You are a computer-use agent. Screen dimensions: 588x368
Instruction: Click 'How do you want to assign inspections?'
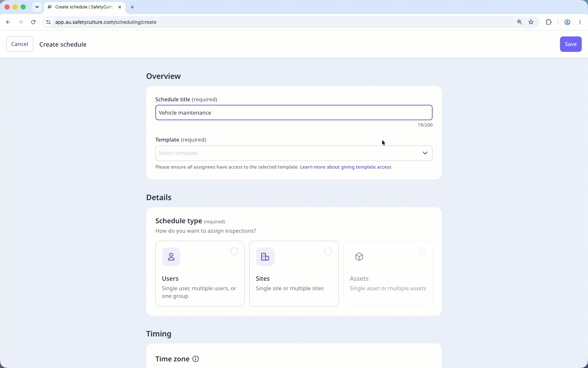coord(206,231)
